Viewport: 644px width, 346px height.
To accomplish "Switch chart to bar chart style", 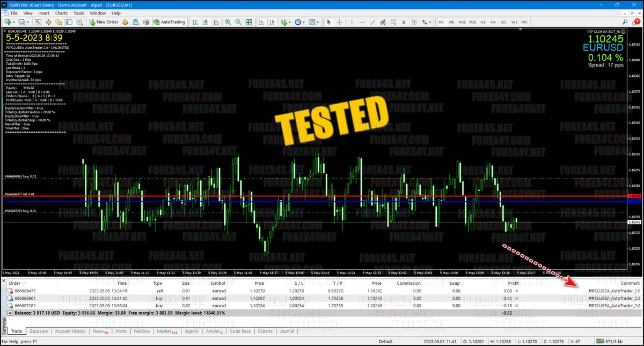I will point(195,22).
